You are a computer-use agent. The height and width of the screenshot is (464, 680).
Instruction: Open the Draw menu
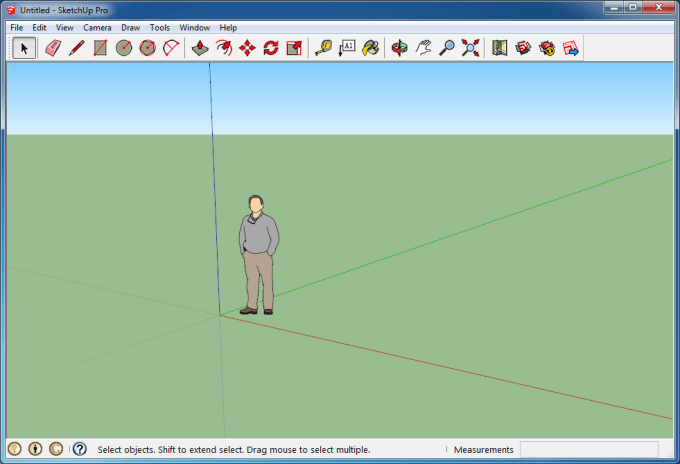(x=131, y=28)
